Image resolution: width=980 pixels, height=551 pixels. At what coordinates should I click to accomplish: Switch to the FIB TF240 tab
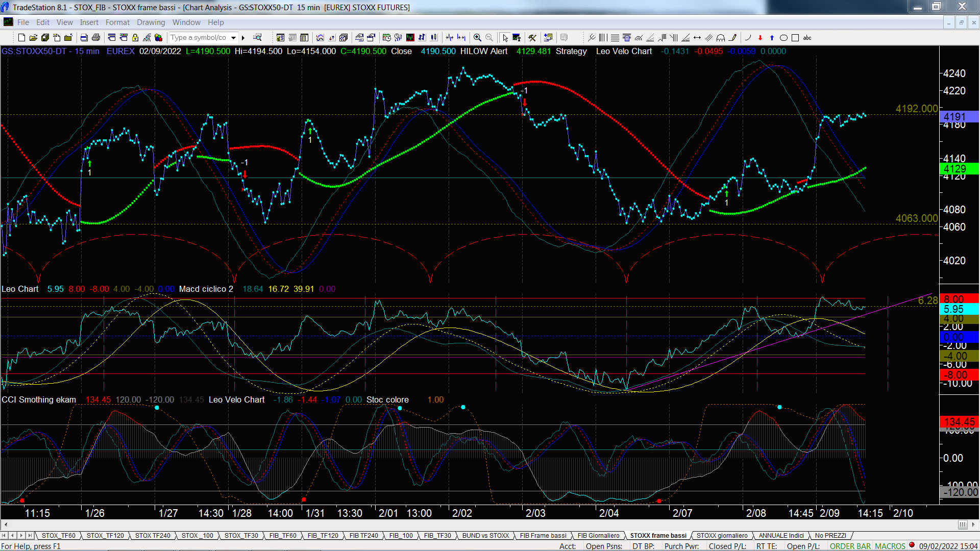363,535
